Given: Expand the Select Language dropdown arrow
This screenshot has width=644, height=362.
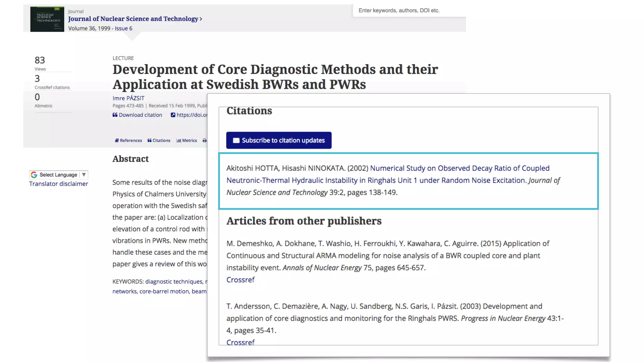Looking at the screenshot, I should [84, 175].
